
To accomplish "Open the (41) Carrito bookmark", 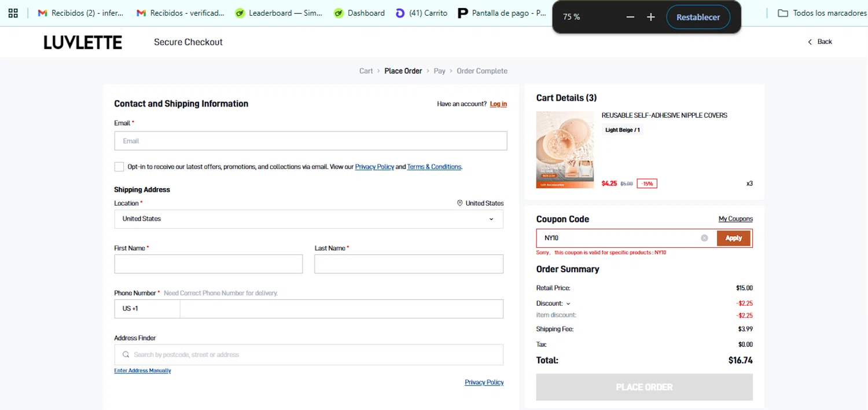I will [421, 13].
